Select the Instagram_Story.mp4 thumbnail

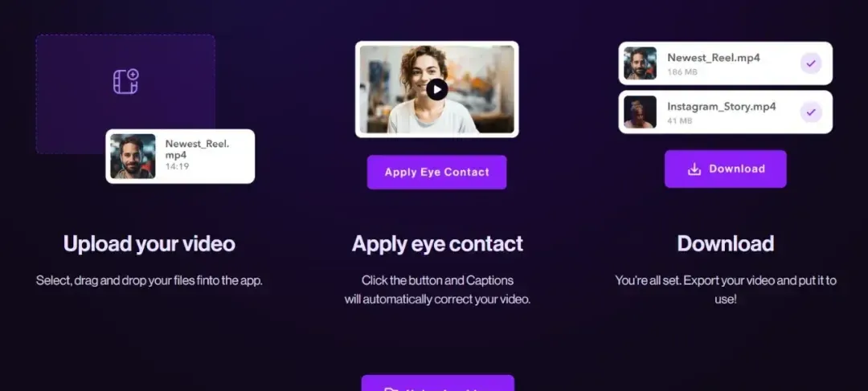[640, 112]
